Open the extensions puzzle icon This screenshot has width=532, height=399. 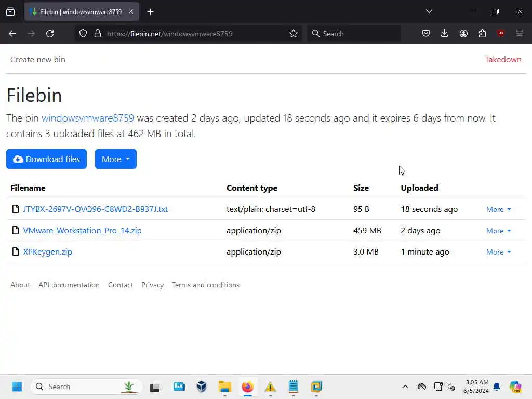pyautogui.click(x=482, y=34)
